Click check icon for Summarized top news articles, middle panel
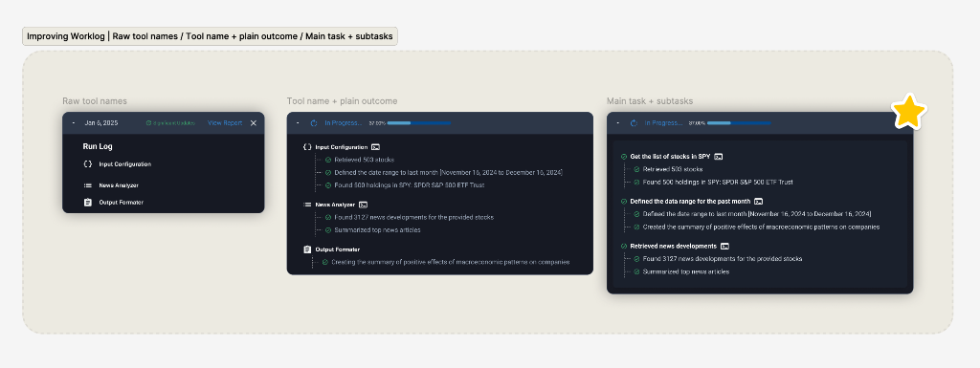Image resolution: width=980 pixels, height=368 pixels. [328, 229]
